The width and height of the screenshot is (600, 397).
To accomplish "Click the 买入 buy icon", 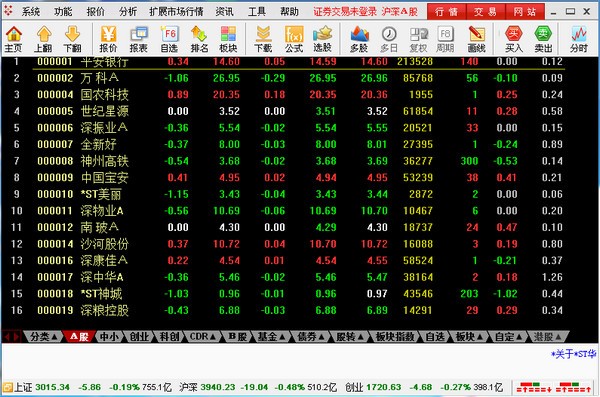I will pos(514,39).
